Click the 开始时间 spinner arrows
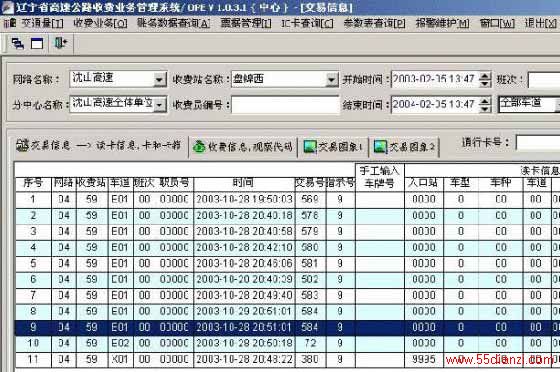 click(485, 79)
